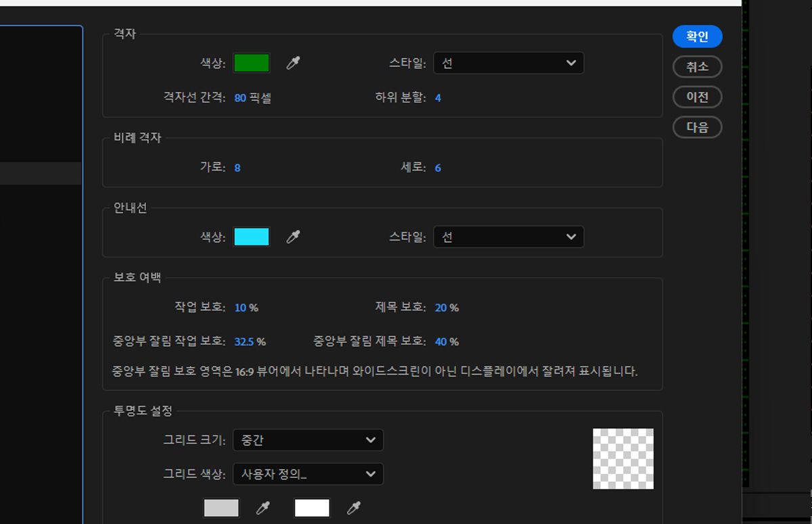Viewport: 812px width, 524px height.
Task: Use the eyedropper beside the guide color
Action: (294, 237)
